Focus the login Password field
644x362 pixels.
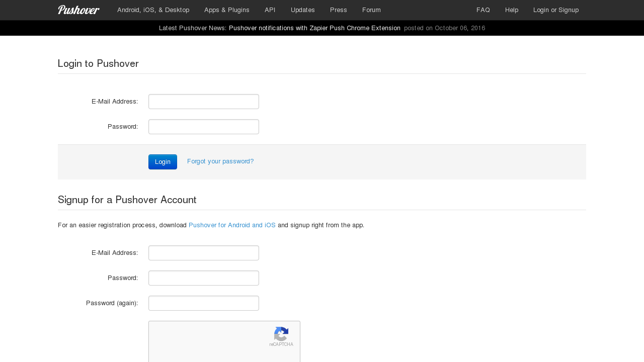pyautogui.click(x=204, y=127)
